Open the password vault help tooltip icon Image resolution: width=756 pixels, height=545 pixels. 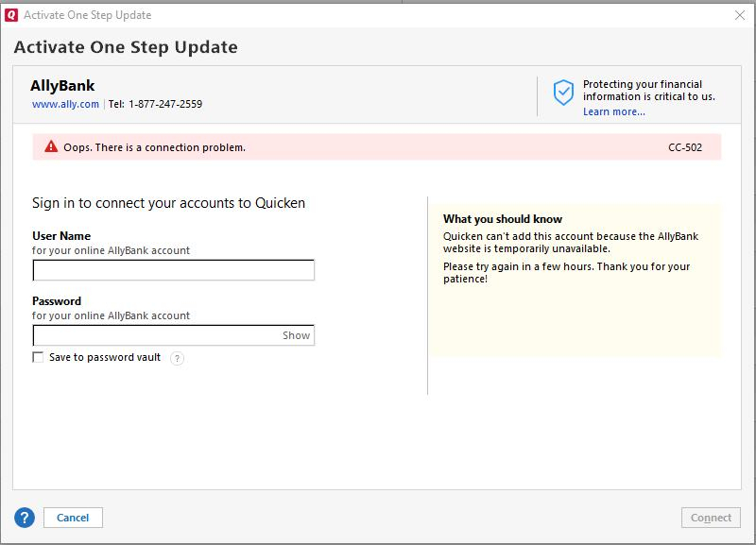177,358
